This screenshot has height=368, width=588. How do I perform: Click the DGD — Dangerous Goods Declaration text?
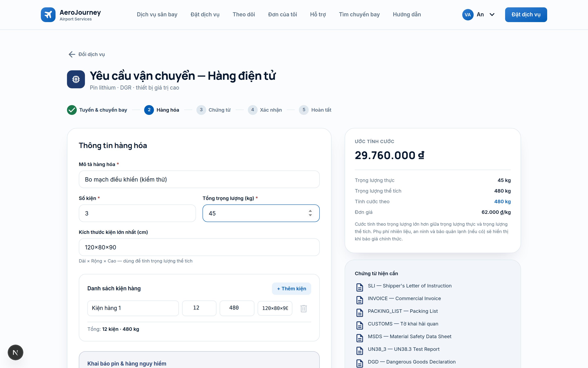click(412, 362)
